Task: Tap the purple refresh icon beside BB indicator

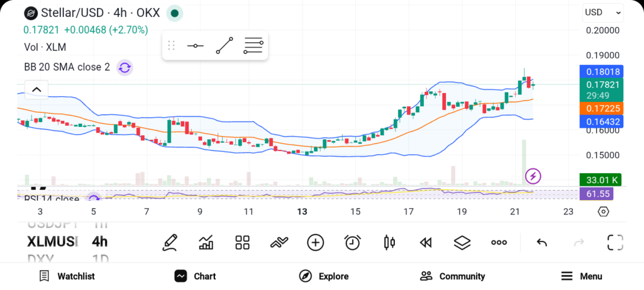Action: [x=125, y=67]
